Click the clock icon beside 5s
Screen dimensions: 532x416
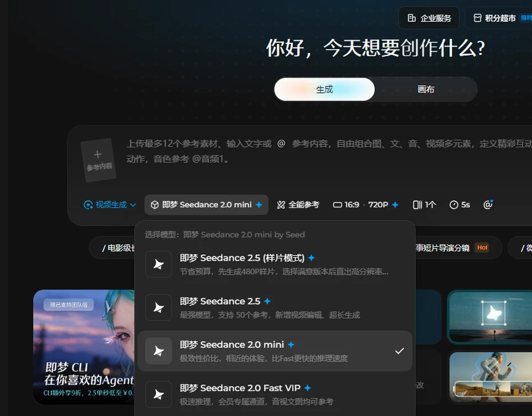(454, 205)
